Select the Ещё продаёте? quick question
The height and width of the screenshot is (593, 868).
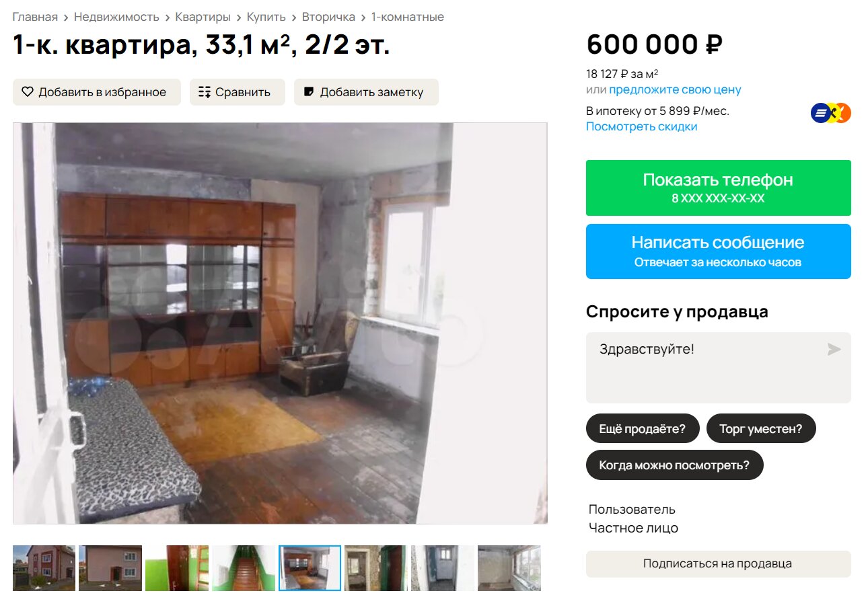coord(643,428)
